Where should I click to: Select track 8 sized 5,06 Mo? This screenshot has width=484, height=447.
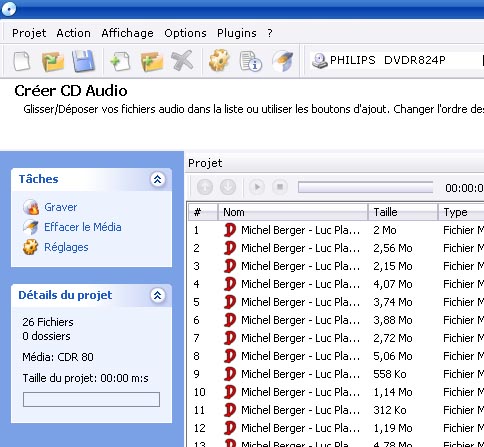[336, 356]
